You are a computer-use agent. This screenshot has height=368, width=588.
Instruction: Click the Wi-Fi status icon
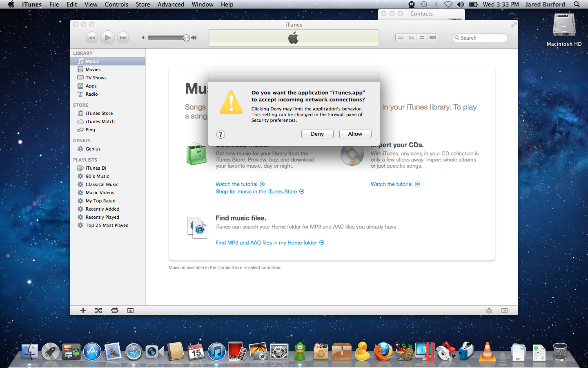448,4
